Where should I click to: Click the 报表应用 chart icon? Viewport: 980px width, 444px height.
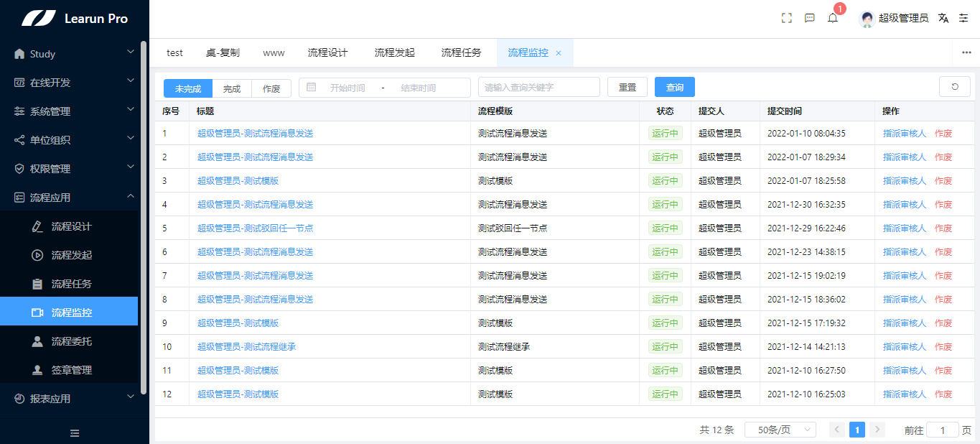[x=19, y=399]
